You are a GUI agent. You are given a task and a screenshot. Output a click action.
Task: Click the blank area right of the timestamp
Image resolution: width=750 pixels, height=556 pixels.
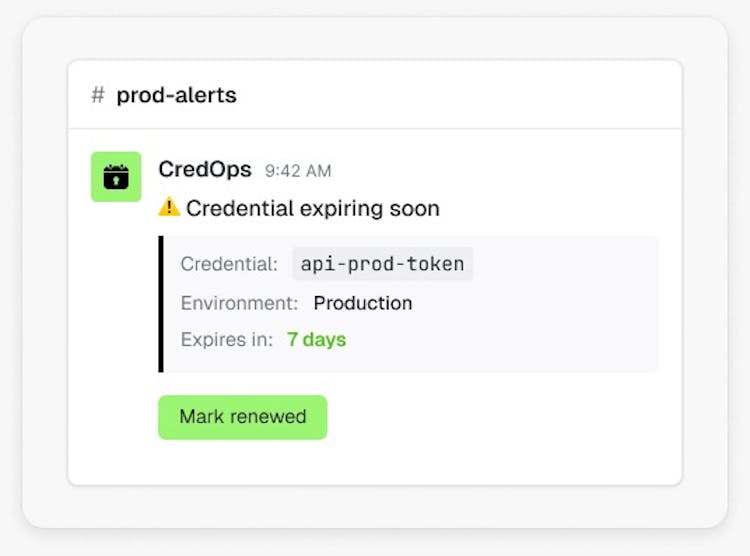coord(500,171)
